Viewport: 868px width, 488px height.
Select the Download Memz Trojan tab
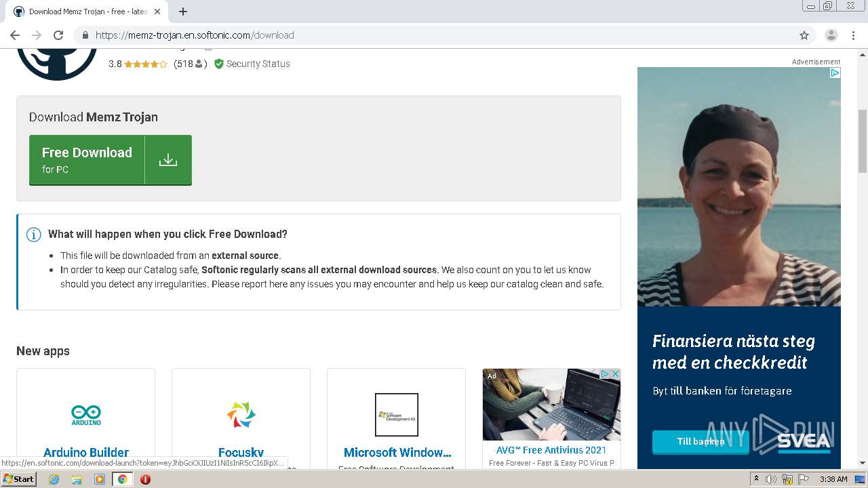click(87, 12)
